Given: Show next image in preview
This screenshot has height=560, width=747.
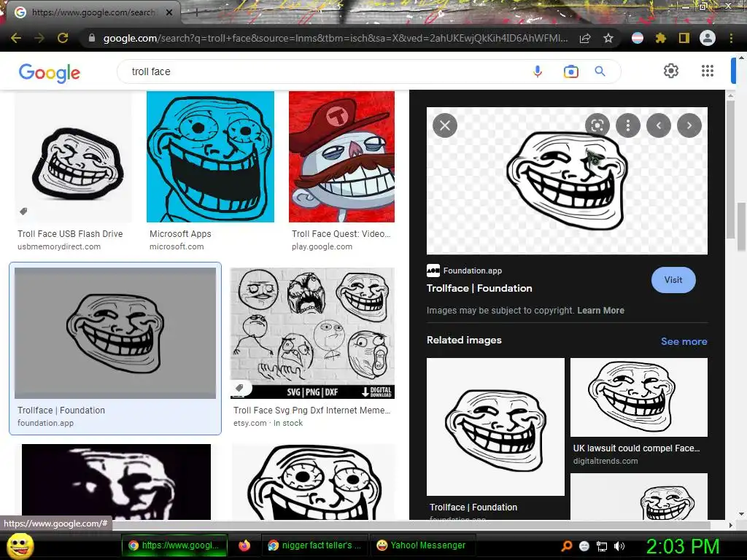Looking at the screenshot, I should pos(689,125).
